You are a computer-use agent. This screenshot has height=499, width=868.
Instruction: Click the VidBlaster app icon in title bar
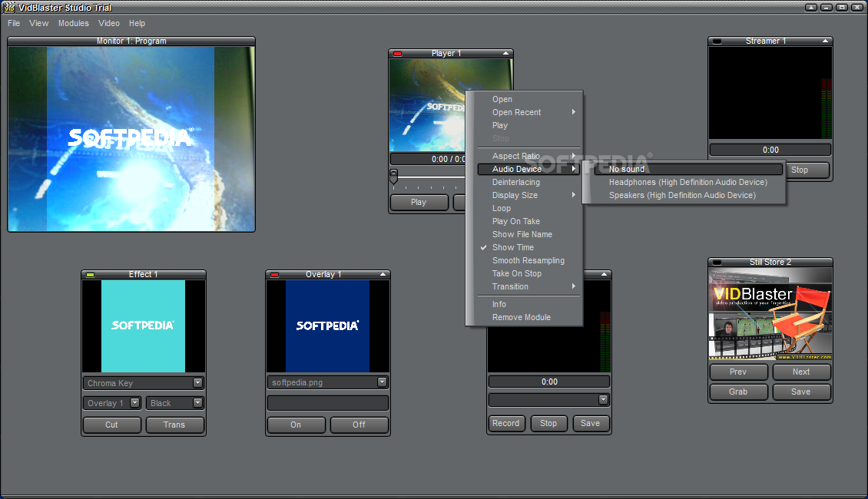pyautogui.click(x=9, y=7)
